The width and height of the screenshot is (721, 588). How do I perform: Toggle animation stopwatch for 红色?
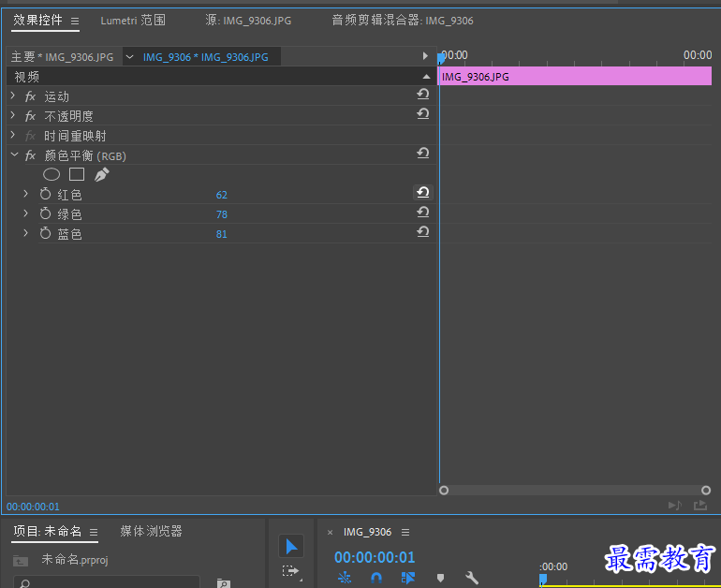(45, 194)
